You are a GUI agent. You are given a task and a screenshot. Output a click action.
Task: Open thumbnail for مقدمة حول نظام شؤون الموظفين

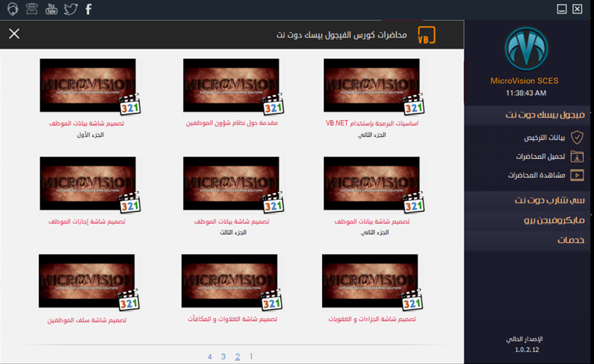[231, 85]
